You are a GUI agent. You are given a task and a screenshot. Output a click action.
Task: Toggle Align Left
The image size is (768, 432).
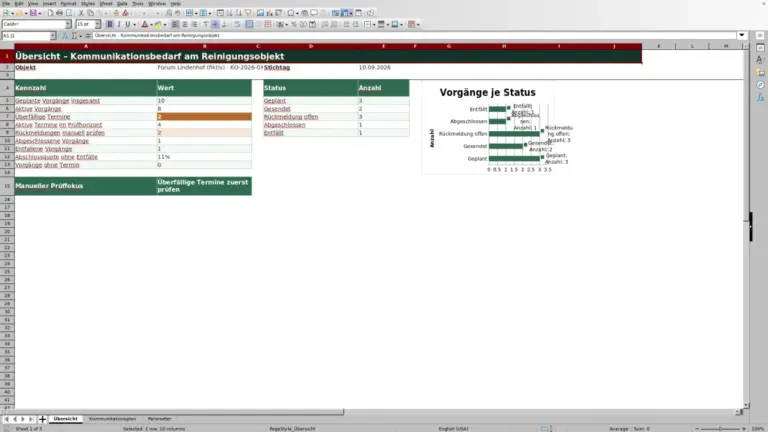coord(175,24)
